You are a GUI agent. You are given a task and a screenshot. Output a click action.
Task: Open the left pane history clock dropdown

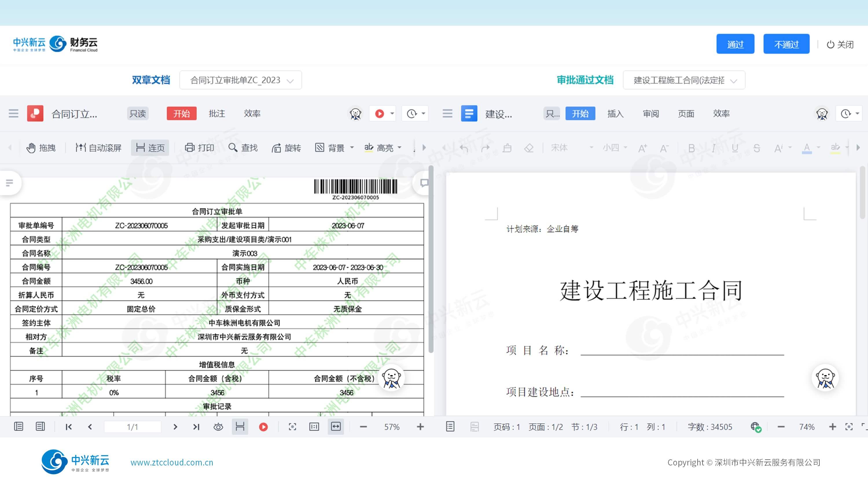pos(415,113)
